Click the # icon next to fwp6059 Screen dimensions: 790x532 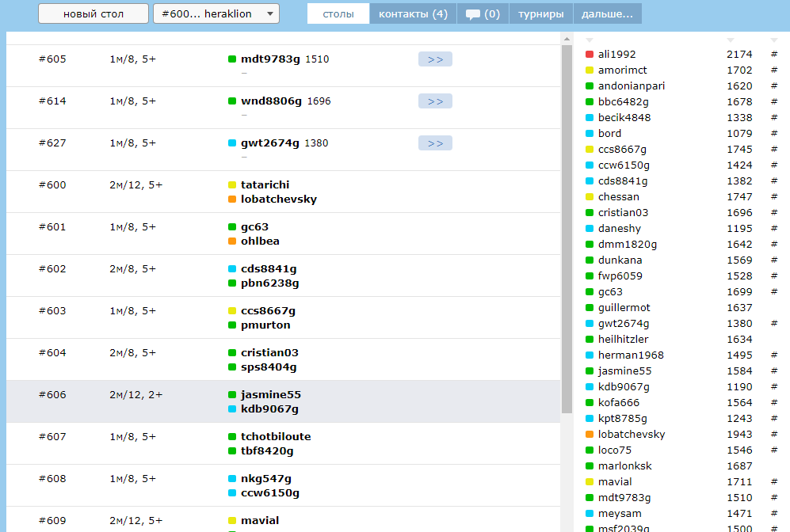point(774,275)
